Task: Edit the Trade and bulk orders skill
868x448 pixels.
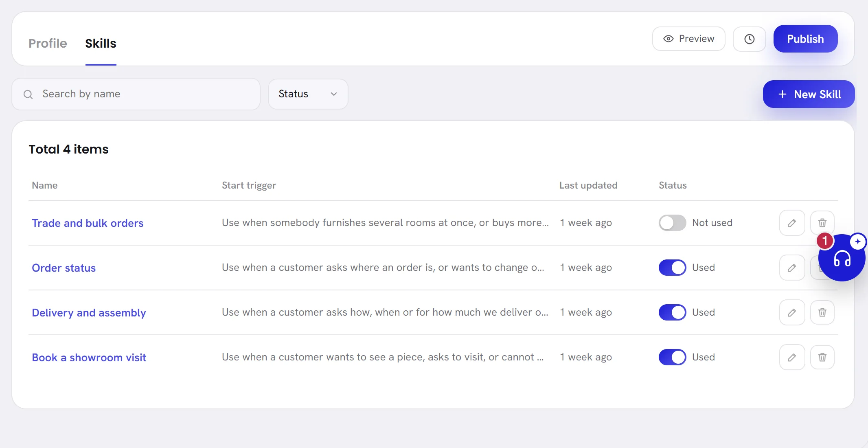Action: point(792,223)
